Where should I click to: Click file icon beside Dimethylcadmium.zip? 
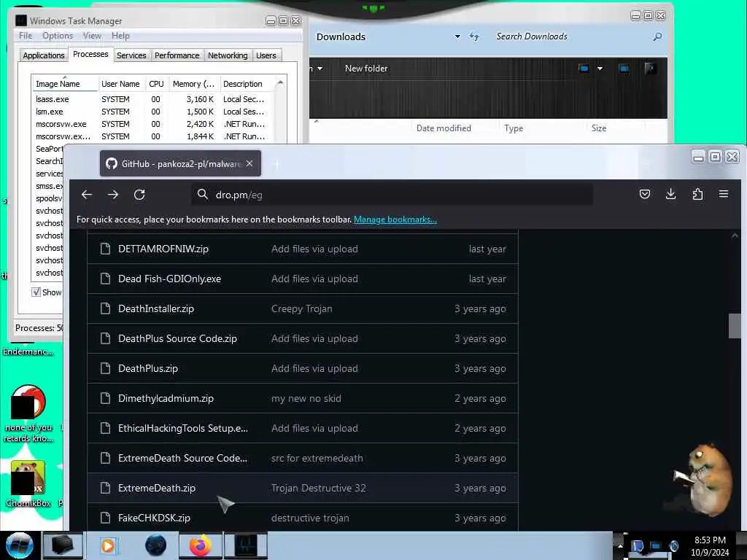(105, 398)
